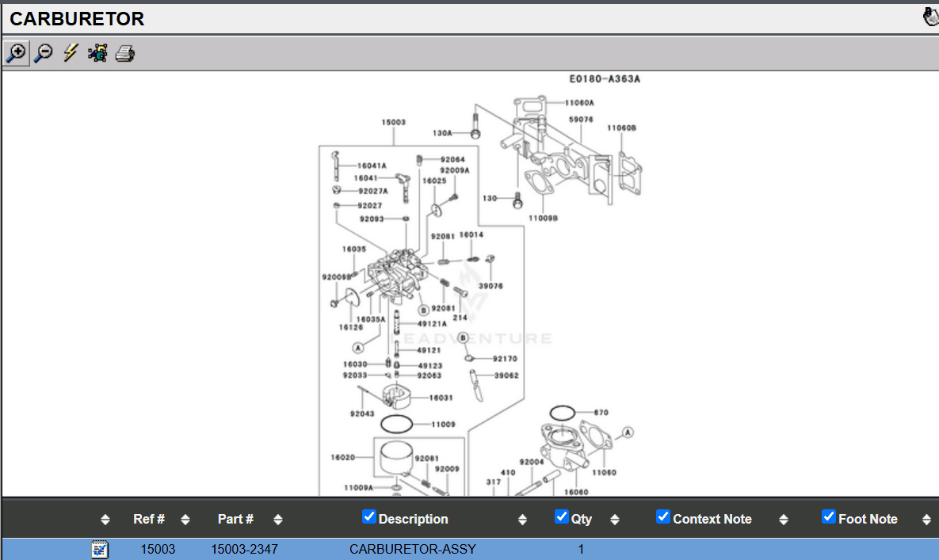
Task: Select the zoom out magnifier tool
Action: (44, 53)
